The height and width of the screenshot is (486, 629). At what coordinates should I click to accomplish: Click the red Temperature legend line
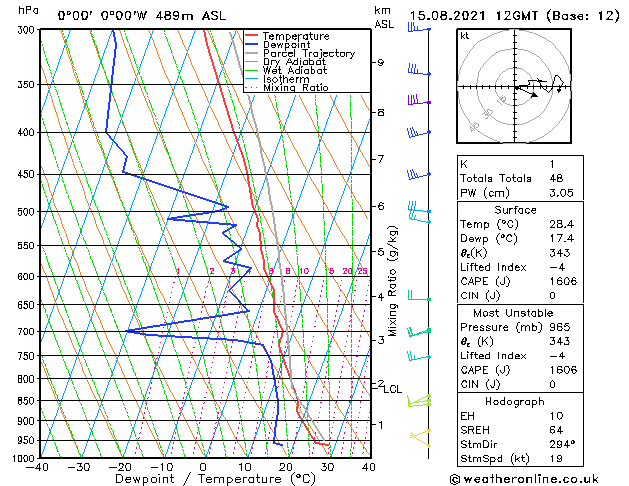251,36
